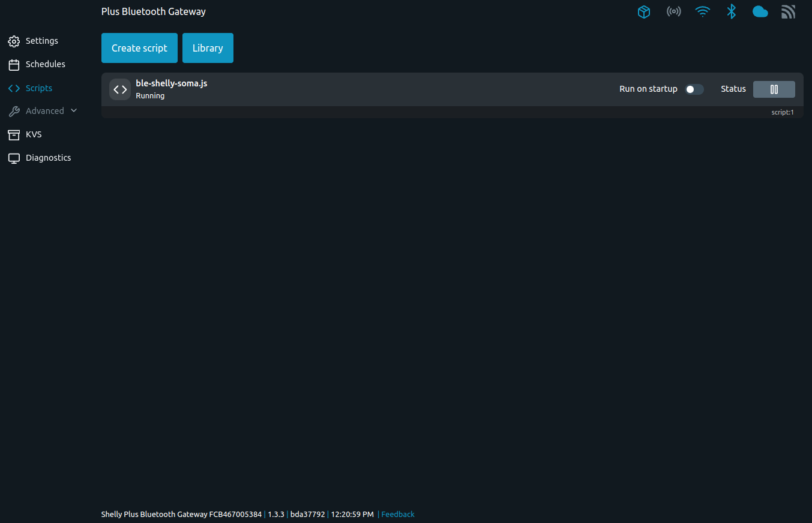The image size is (812, 523).
Task: Click the device cube icon in header
Action: pyautogui.click(x=644, y=12)
